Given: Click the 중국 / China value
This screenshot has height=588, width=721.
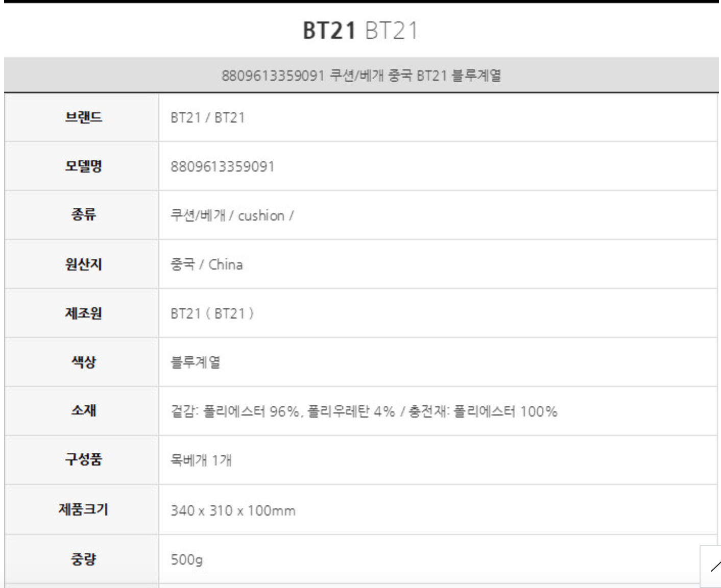Looking at the screenshot, I should (x=206, y=265).
